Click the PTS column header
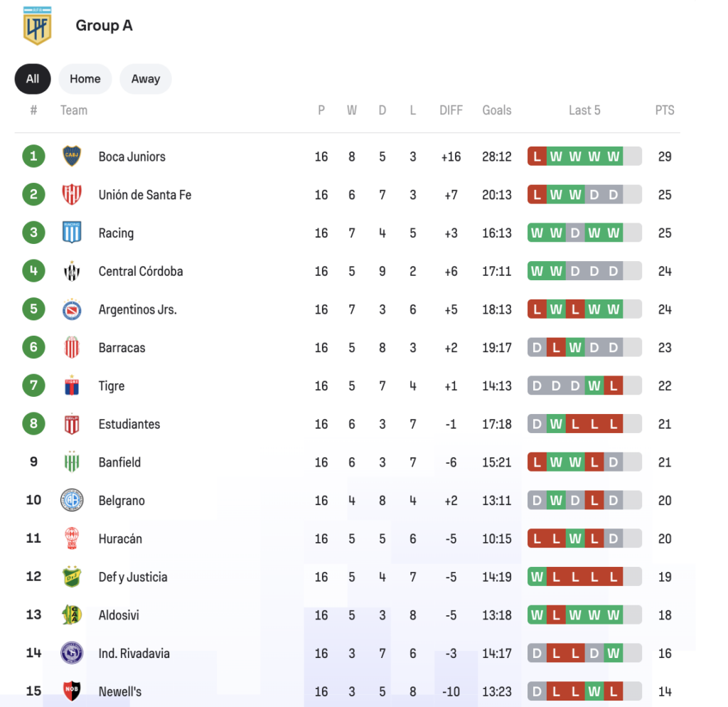The width and height of the screenshot is (728, 707). (x=665, y=110)
